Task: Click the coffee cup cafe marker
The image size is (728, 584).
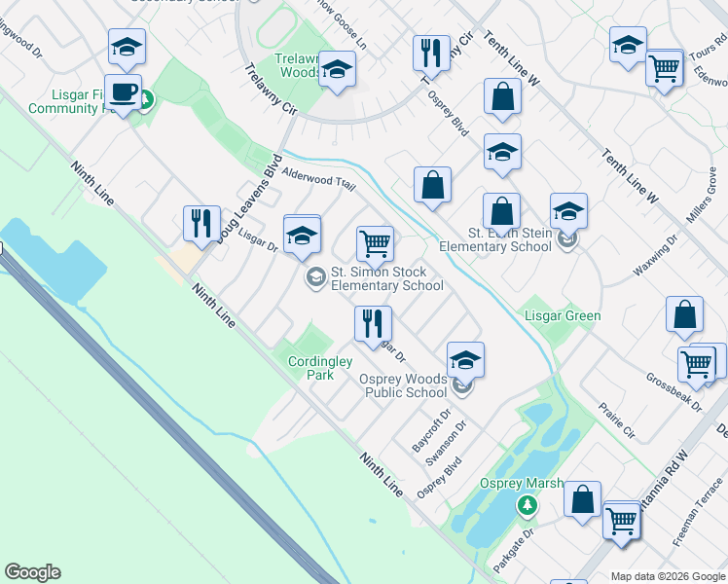Action: point(123,93)
